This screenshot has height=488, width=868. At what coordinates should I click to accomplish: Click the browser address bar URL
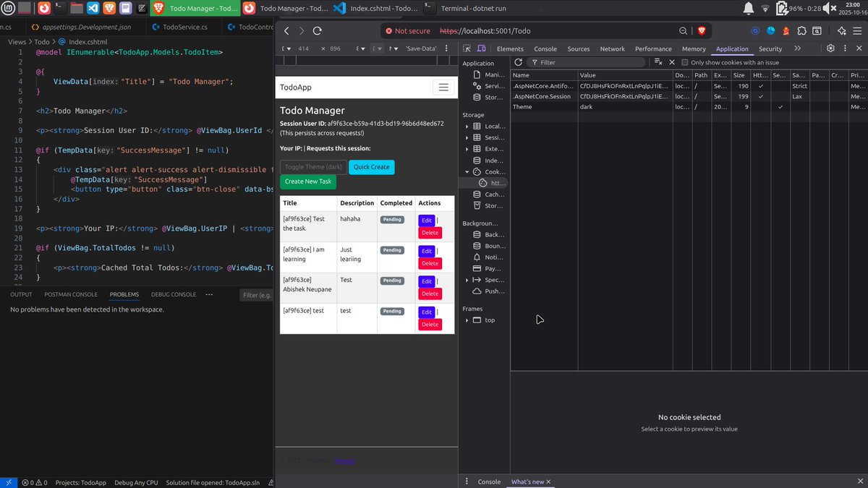pyautogui.click(x=485, y=31)
